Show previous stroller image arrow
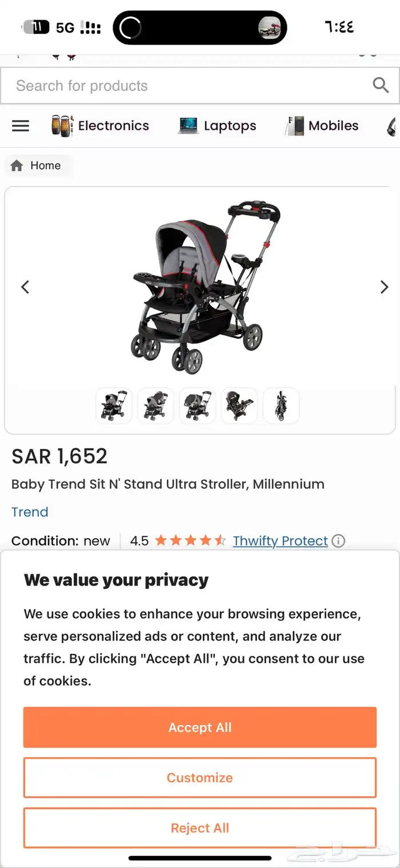The width and height of the screenshot is (400, 868). (25, 287)
